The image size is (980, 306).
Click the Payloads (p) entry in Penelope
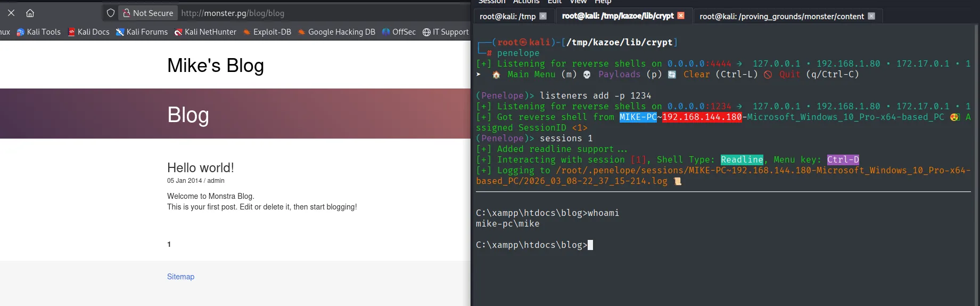click(x=630, y=75)
